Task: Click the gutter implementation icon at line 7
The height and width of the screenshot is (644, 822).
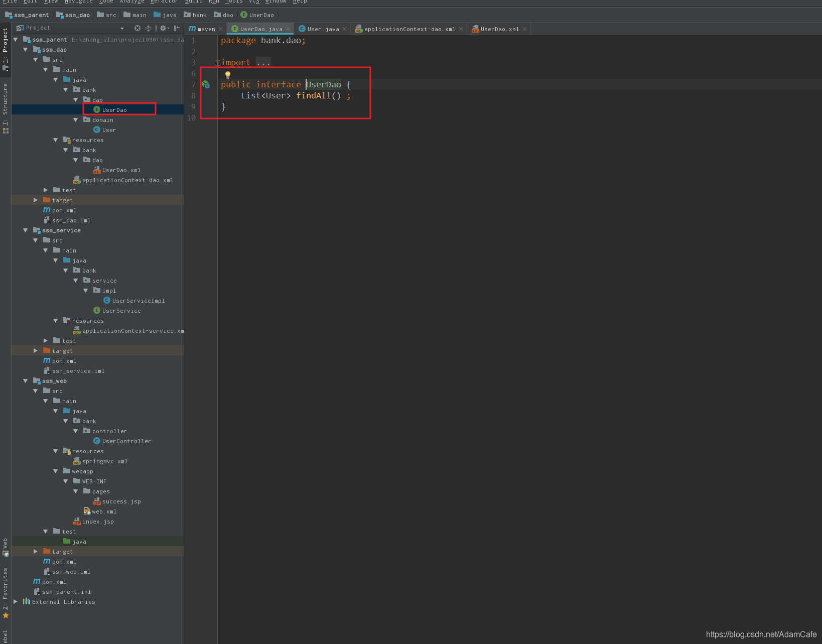Action: point(206,84)
